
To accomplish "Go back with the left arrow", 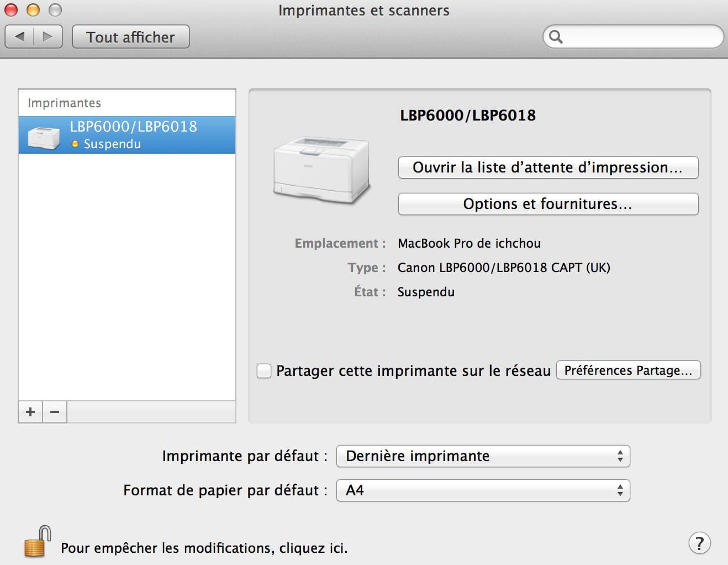I will pyautogui.click(x=20, y=36).
